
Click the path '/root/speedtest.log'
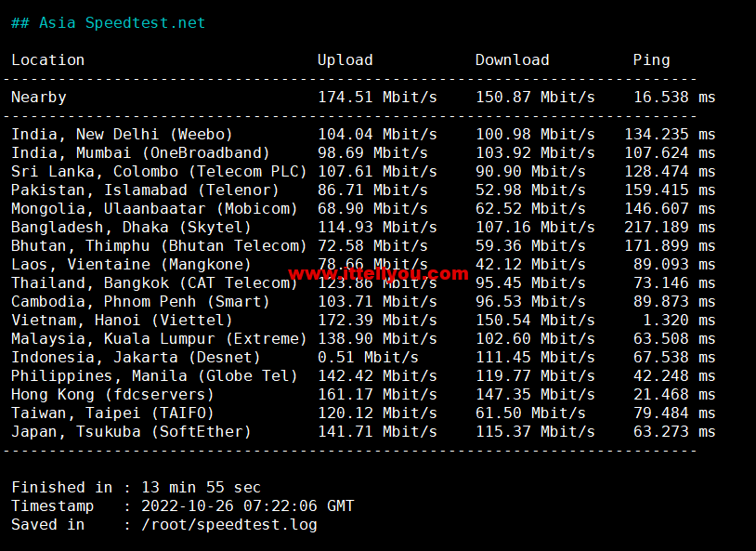tap(229, 525)
